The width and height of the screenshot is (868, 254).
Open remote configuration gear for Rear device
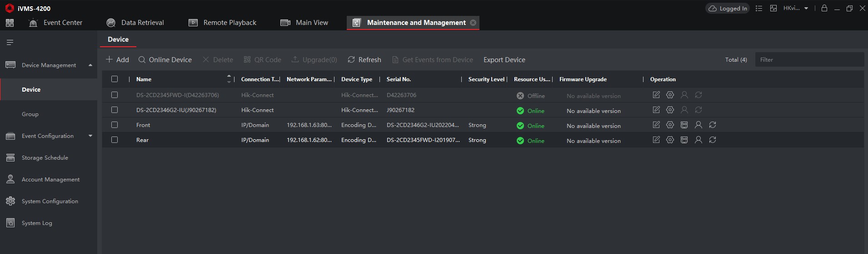[670, 140]
